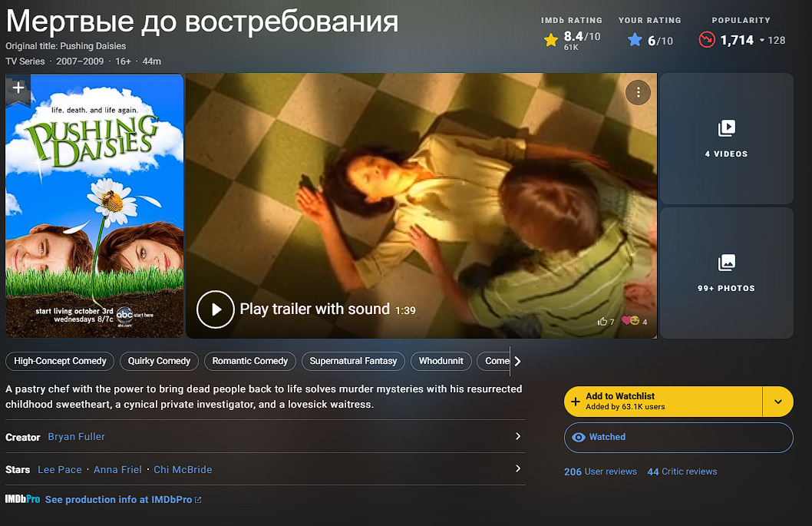Open the 206 User reviews link

coord(600,471)
